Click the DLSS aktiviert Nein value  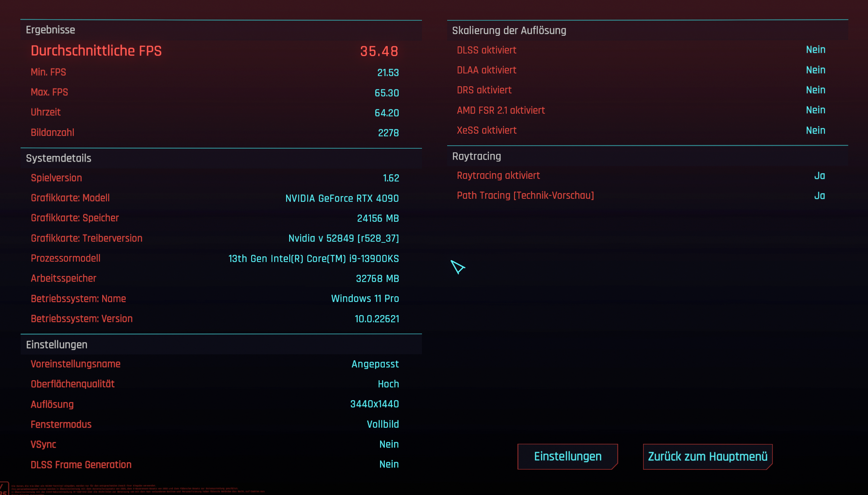(815, 50)
